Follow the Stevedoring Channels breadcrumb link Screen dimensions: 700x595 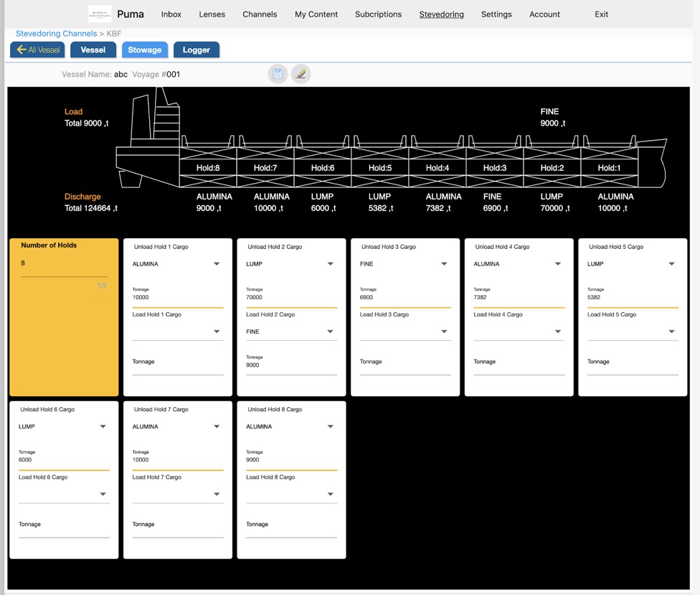click(56, 34)
